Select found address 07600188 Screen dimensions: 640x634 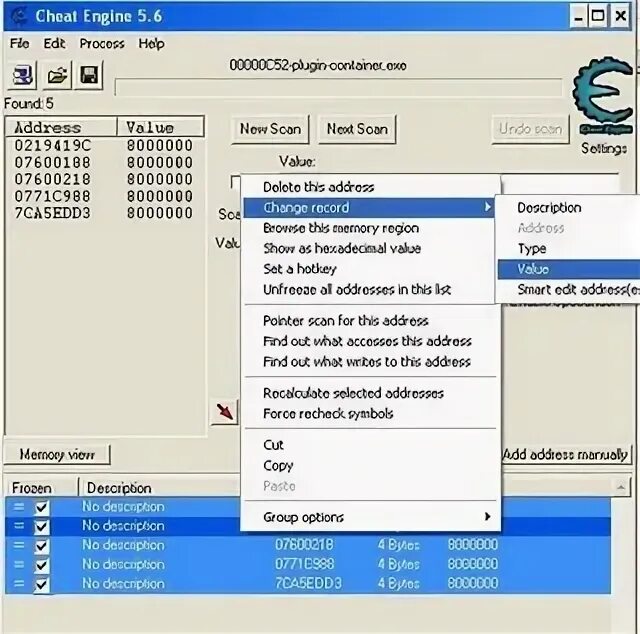(x=53, y=162)
